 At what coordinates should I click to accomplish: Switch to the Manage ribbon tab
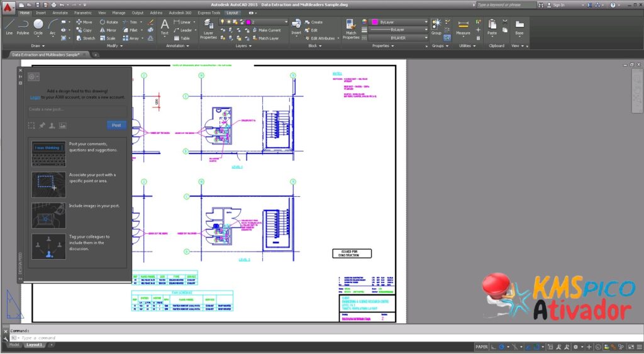(x=119, y=13)
